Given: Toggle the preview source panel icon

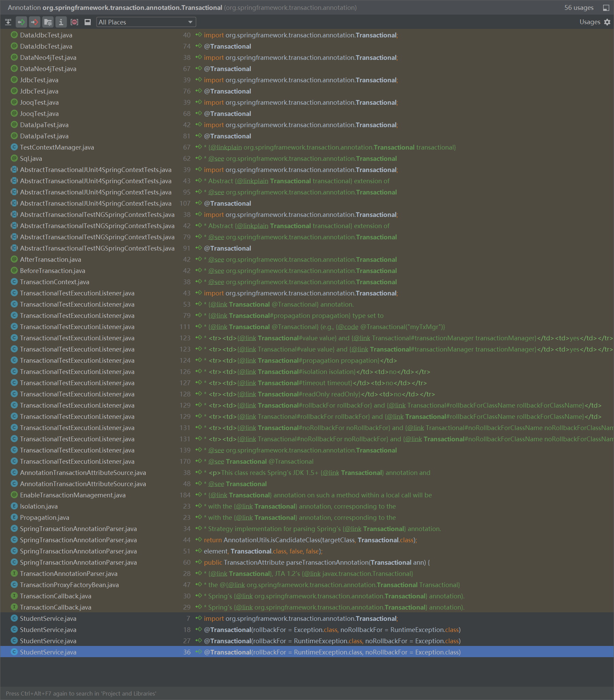Looking at the screenshot, I should click(88, 22).
